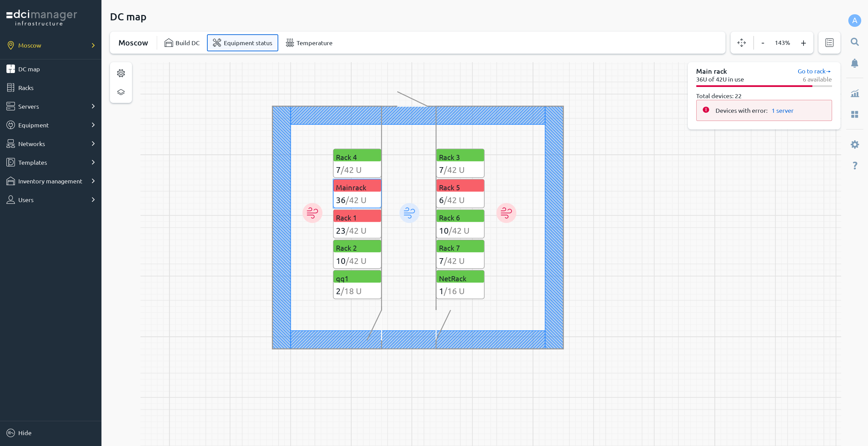Open statistics chart icon in right bar

854,93
